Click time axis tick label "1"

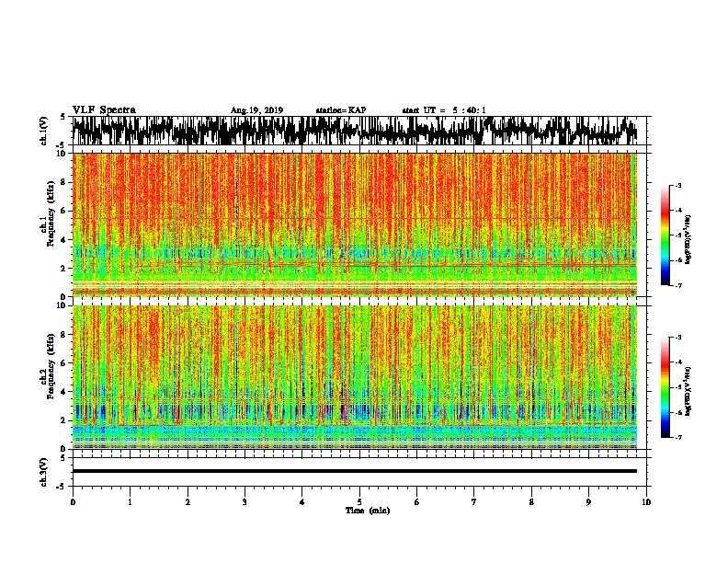(x=130, y=501)
